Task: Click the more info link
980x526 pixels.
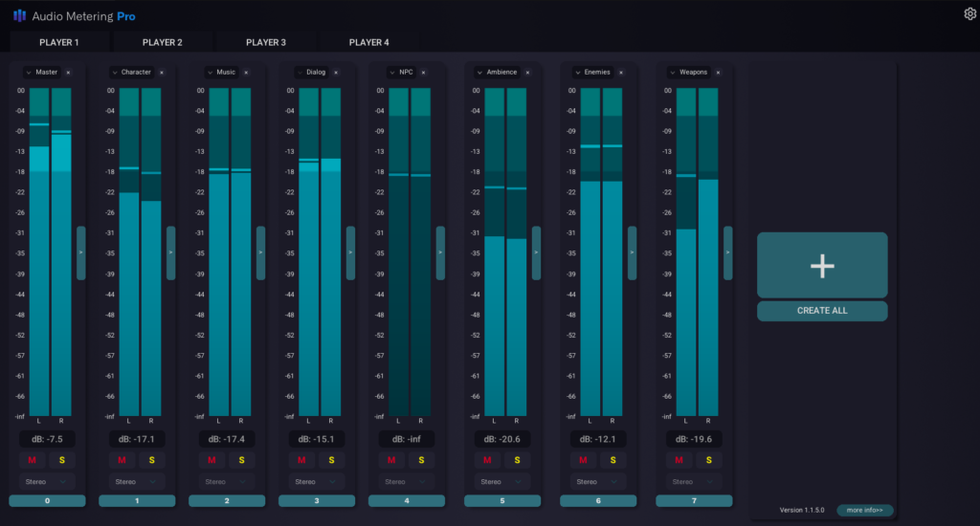Action: pos(865,510)
